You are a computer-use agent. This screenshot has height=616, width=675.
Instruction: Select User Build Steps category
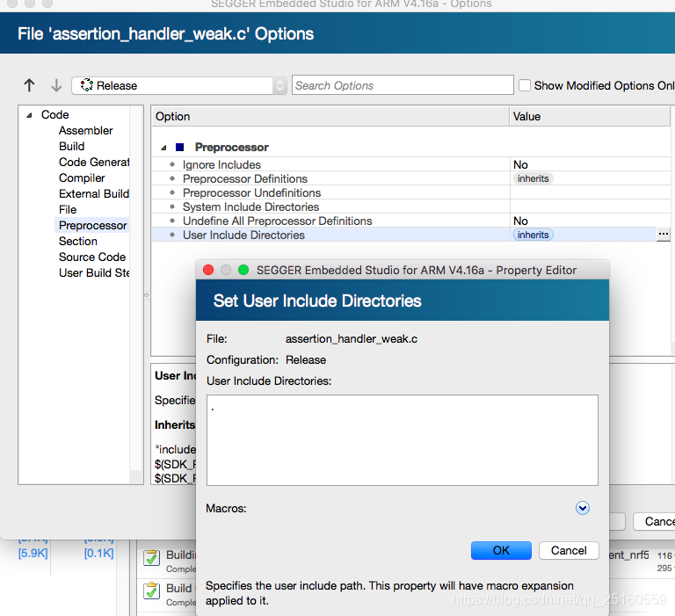tap(94, 273)
